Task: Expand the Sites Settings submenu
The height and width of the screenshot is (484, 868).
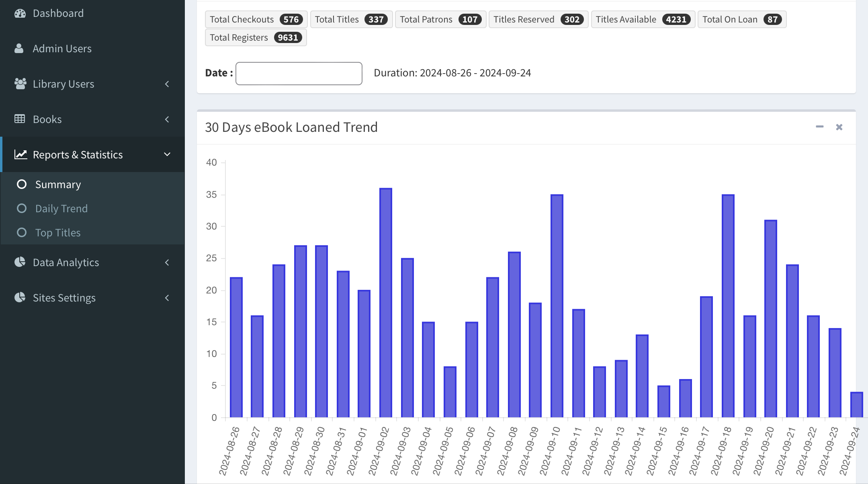Action: click(92, 297)
